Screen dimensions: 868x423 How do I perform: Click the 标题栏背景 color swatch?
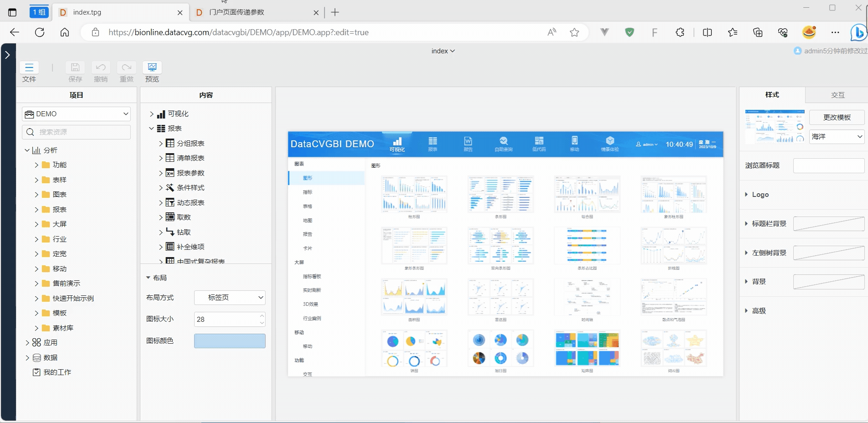tap(829, 224)
